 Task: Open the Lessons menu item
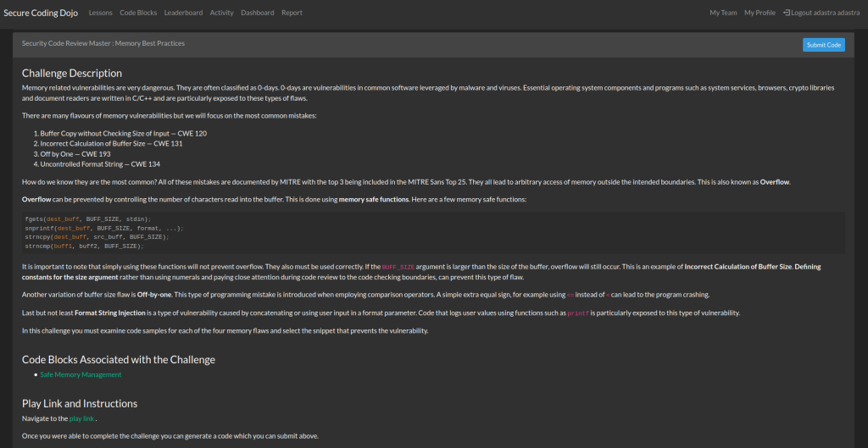(x=101, y=13)
